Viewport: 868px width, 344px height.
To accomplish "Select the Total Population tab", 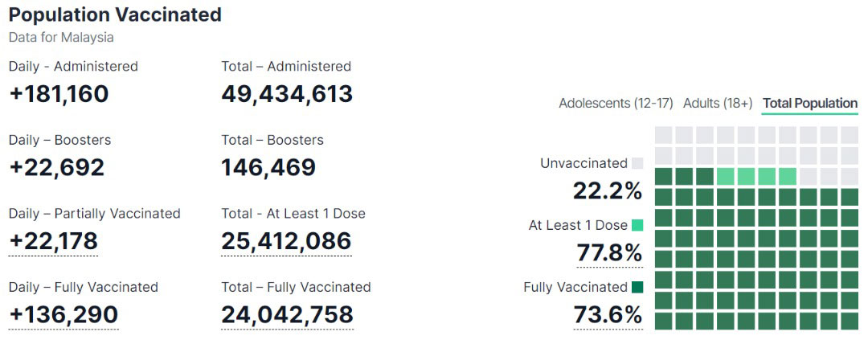I will pyautogui.click(x=810, y=104).
